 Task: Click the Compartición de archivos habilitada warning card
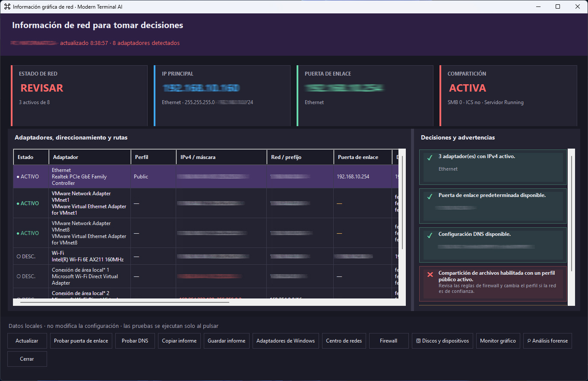click(x=493, y=284)
